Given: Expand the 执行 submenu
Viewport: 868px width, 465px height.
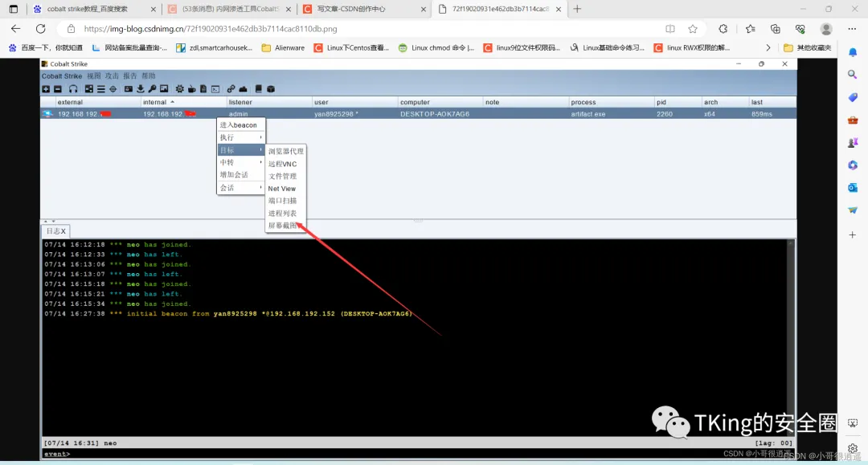Looking at the screenshot, I should click(241, 137).
